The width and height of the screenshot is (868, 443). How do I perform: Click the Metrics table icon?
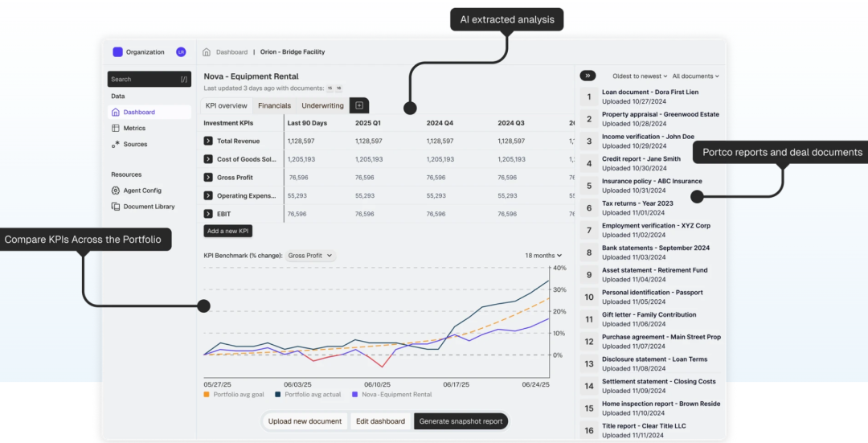pos(116,129)
